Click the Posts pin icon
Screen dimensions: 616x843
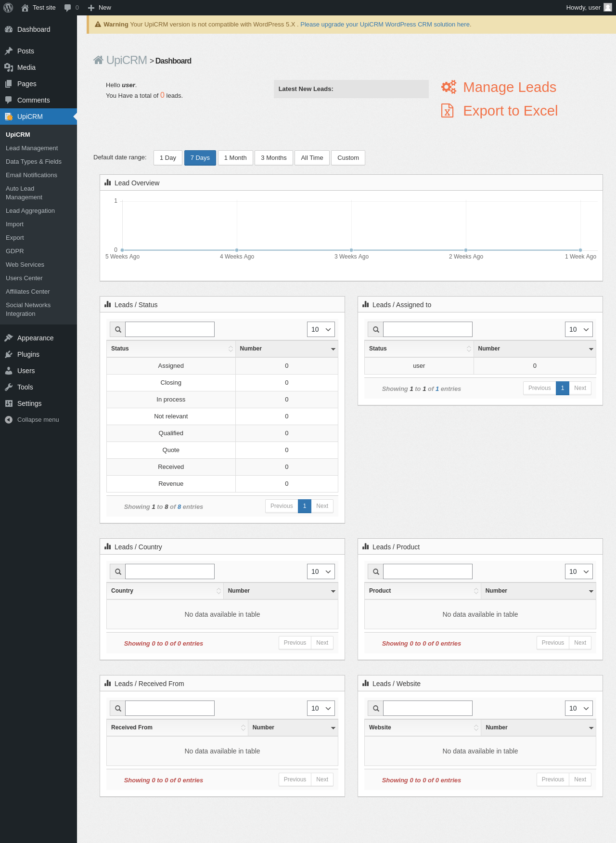coord(9,51)
